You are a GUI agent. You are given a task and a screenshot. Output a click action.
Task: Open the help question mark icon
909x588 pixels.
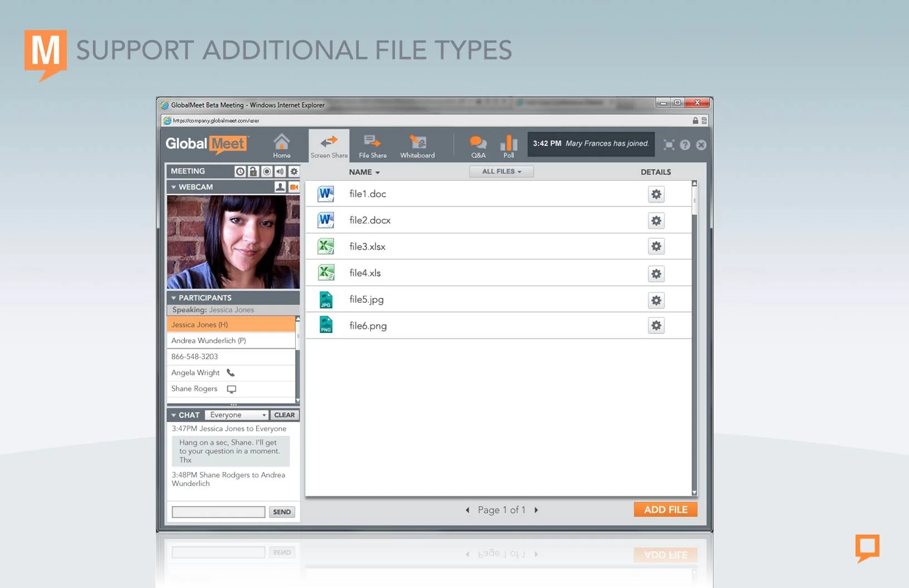(x=685, y=145)
